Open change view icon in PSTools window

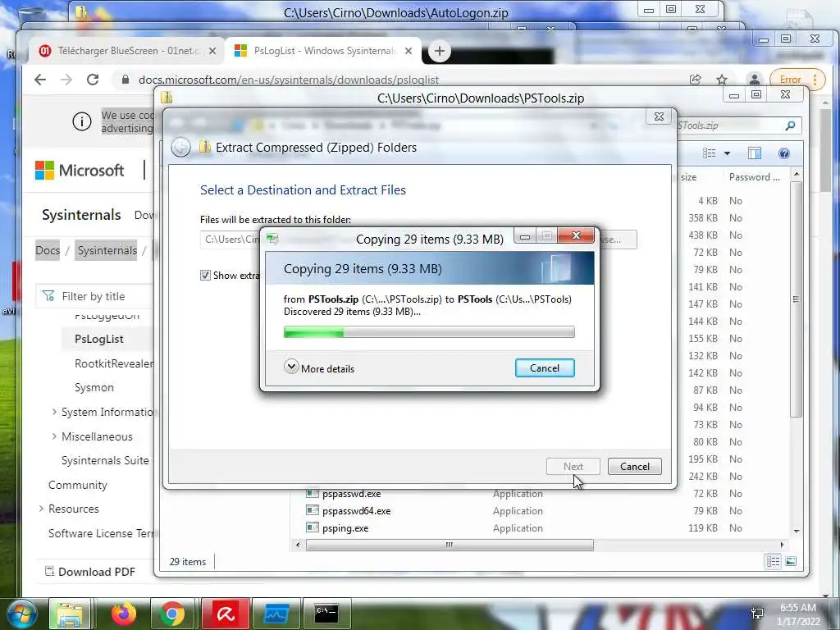point(710,153)
